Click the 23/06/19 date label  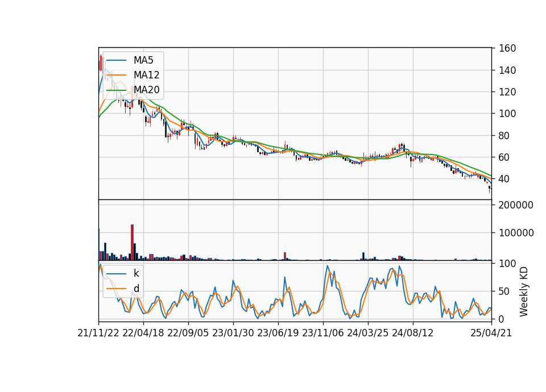(x=278, y=333)
